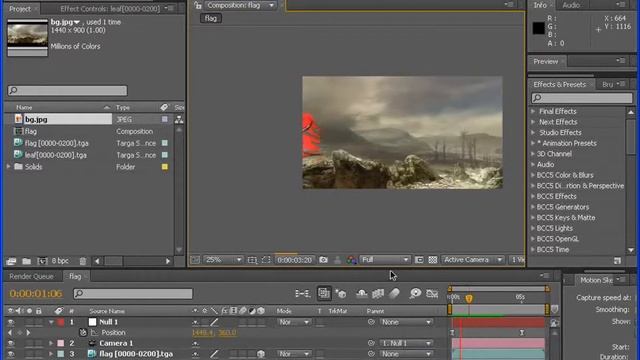The height and width of the screenshot is (360, 640).
Task: Open the grid and guide options icon
Action: tap(253, 260)
